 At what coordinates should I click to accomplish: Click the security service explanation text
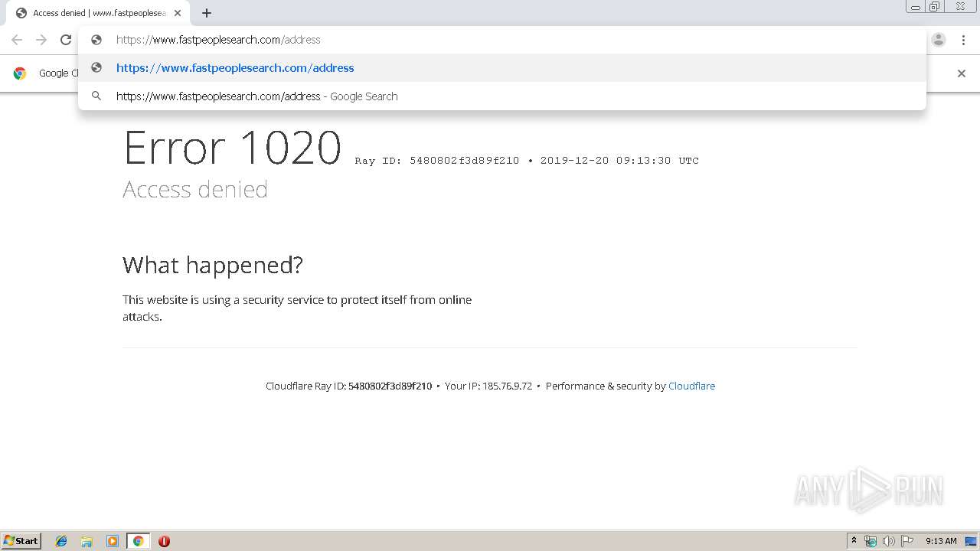pos(297,308)
